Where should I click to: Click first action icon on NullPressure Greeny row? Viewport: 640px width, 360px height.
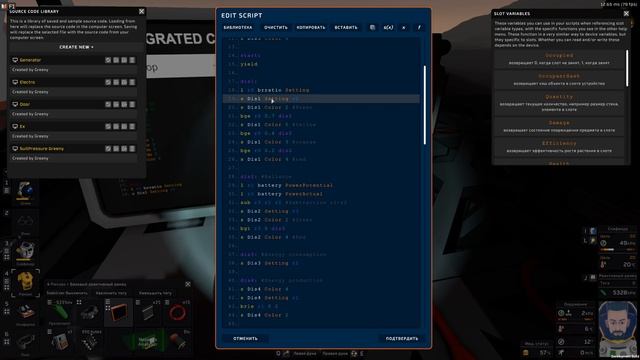(108, 149)
